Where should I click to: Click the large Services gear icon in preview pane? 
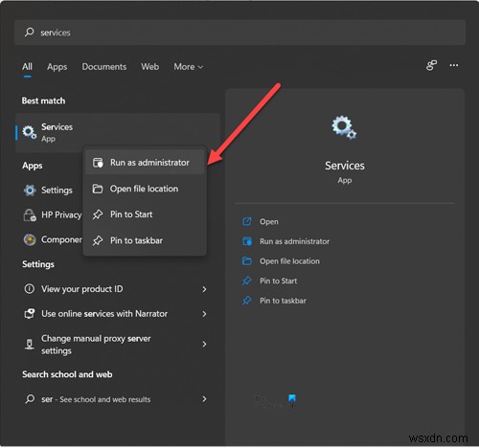point(344,127)
